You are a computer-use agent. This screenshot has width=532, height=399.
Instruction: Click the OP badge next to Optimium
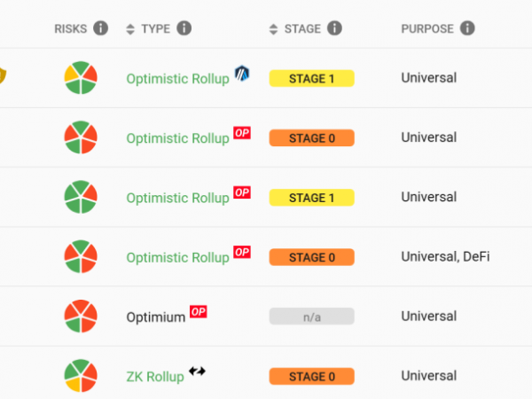point(198,311)
